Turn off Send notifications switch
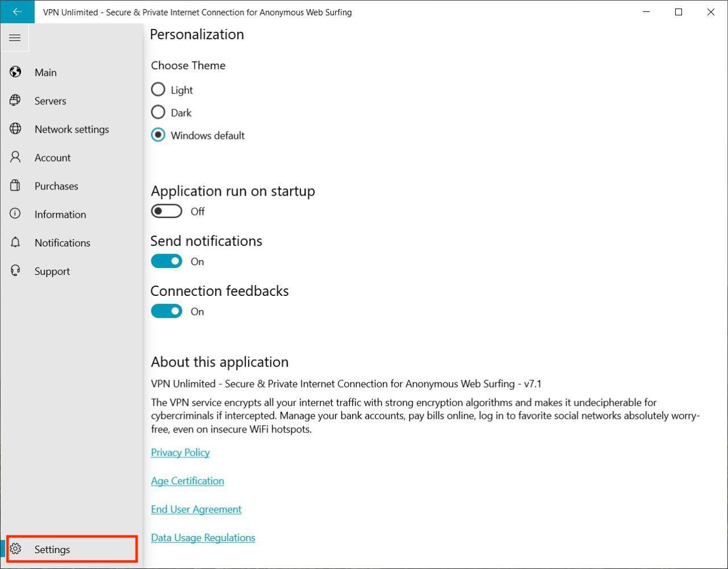Screen dimensions: 728x569 click(x=167, y=261)
